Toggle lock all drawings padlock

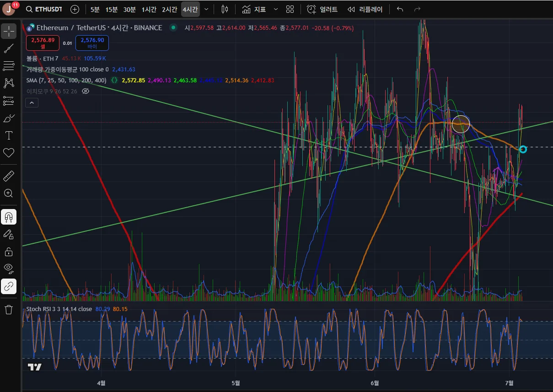(x=9, y=252)
